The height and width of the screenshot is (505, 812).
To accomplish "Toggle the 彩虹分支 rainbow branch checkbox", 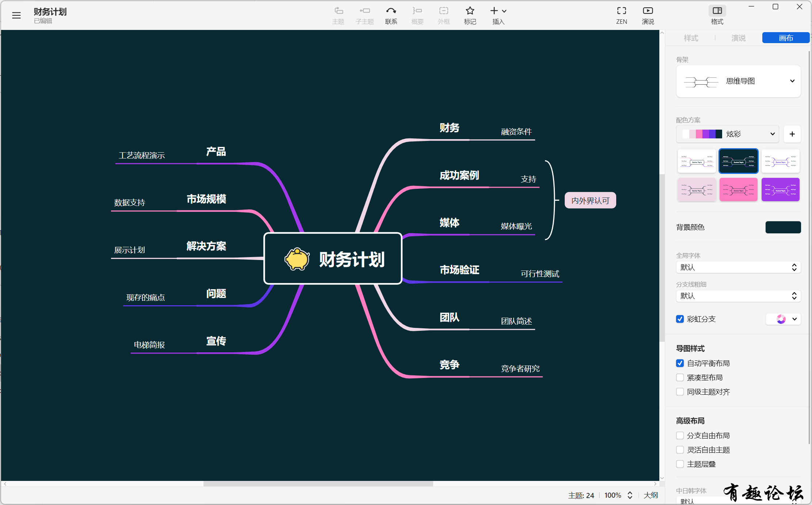I will tap(680, 319).
